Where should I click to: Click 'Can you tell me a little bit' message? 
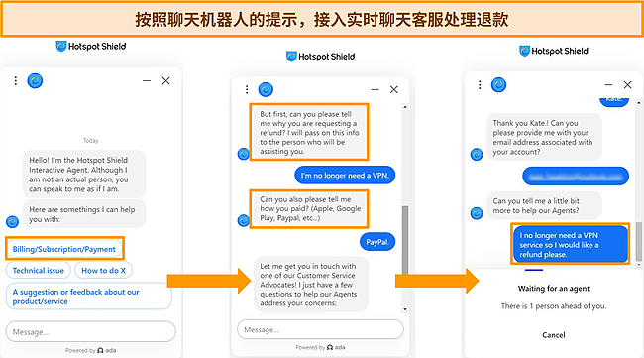pyautogui.click(x=544, y=205)
